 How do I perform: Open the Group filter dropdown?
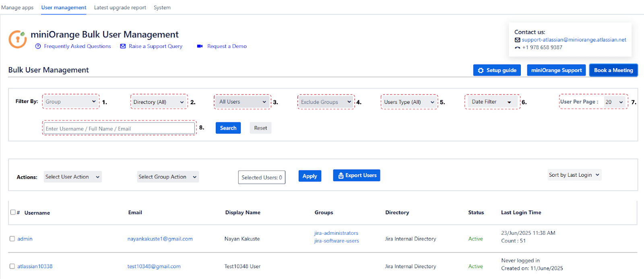tap(71, 101)
